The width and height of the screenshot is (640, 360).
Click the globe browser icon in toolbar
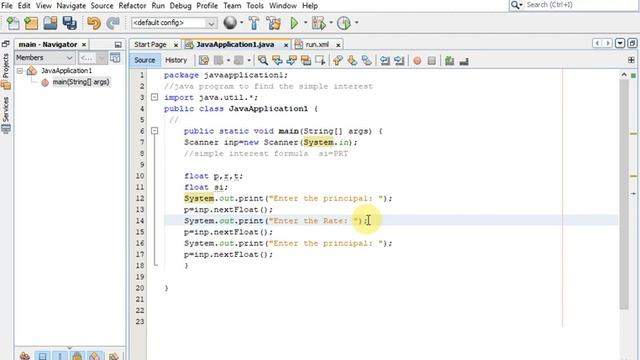230,23
